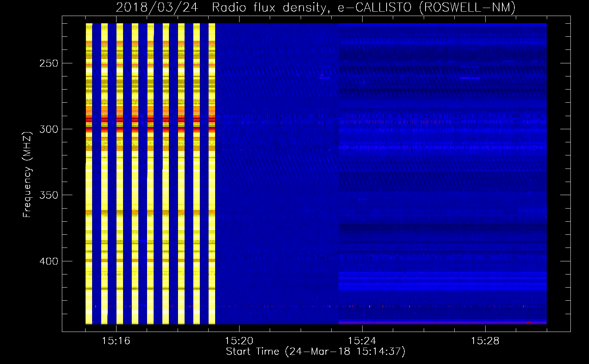589x364 pixels.
Task: Click the 15:16 time tick label
Action: coord(116,341)
